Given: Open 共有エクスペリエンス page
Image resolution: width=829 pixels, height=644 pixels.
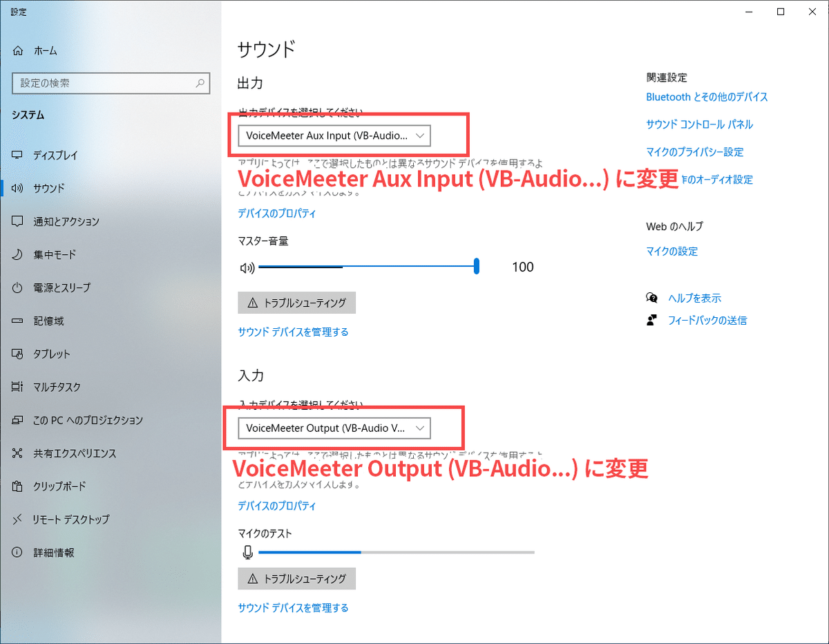Looking at the screenshot, I should pyautogui.click(x=75, y=453).
